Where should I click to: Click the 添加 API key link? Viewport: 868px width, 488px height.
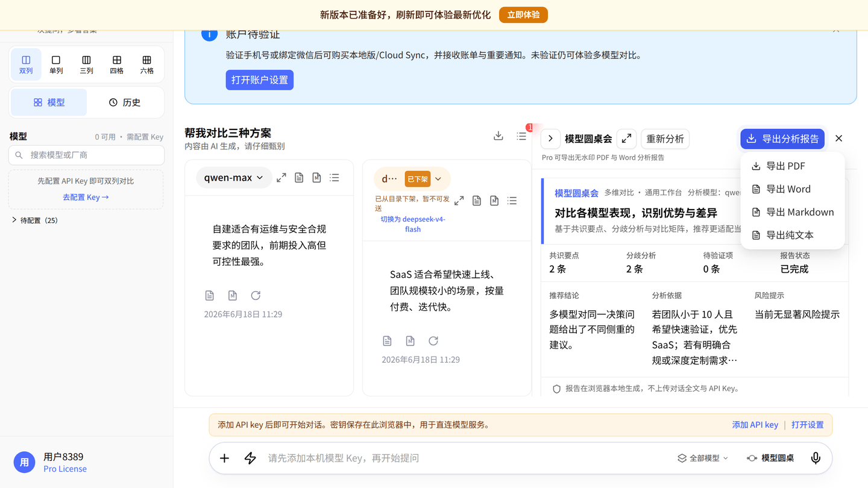coord(755,425)
